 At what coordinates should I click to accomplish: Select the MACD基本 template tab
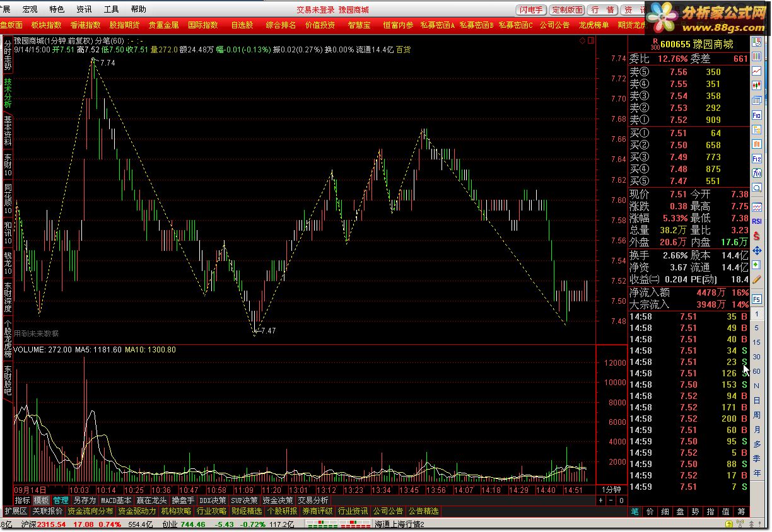(x=117, y=500)
